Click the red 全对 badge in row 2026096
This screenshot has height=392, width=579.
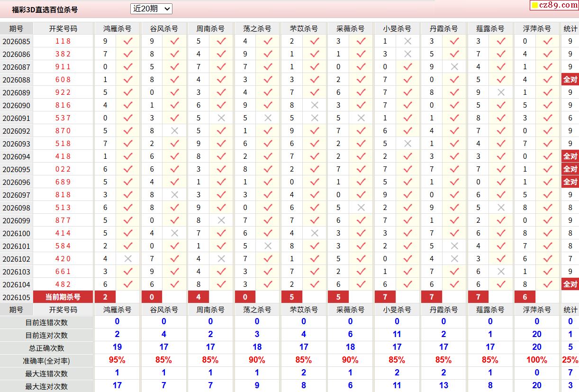click(x=570, y=182)
